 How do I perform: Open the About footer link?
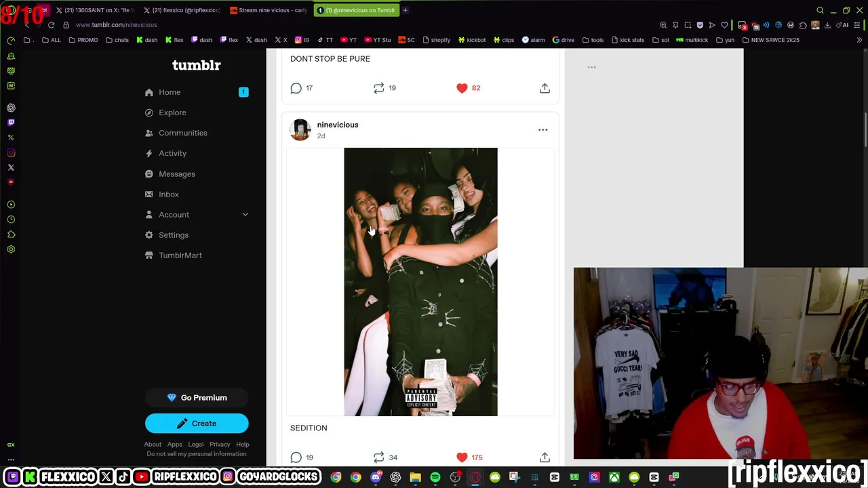coord(153,445)
